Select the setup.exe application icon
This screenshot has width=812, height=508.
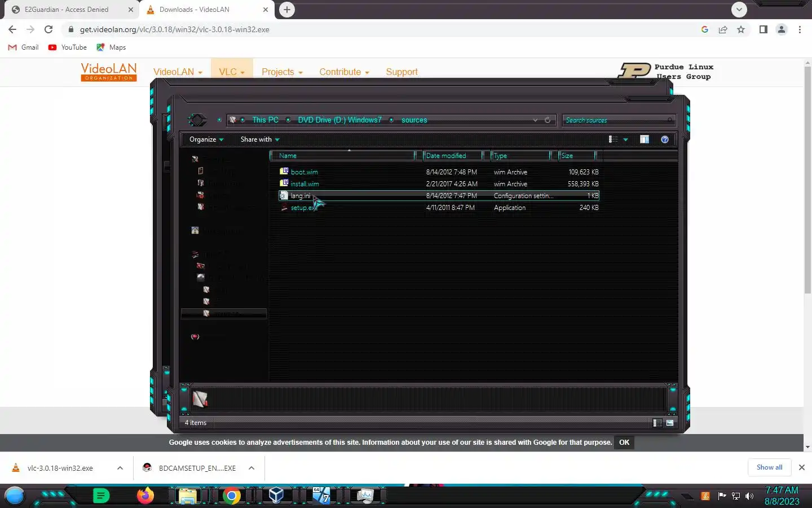click(284, 208)
